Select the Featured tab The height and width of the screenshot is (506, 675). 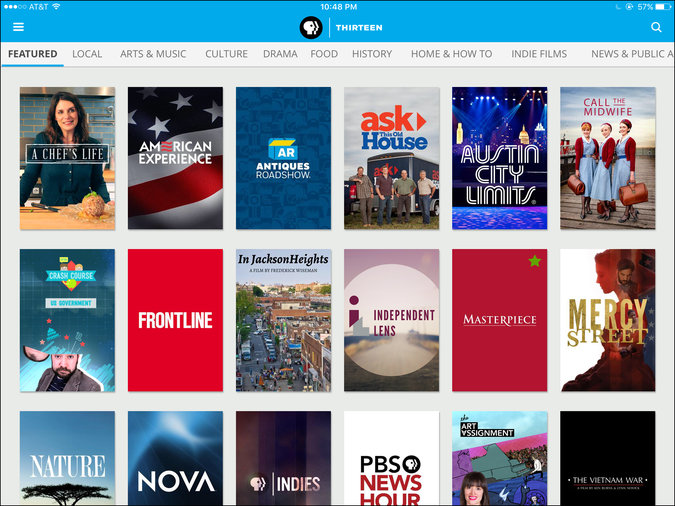[x=33, y=54]
